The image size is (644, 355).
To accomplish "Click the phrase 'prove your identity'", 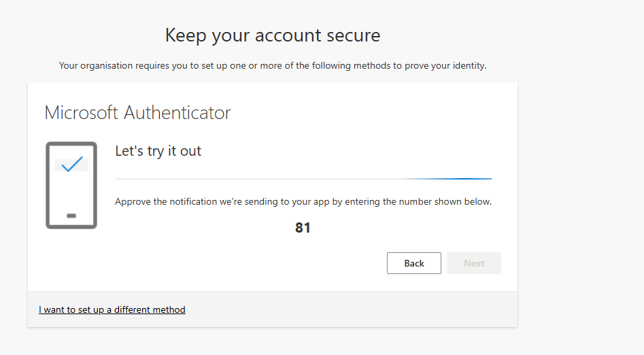I will (x=445, y=66).
